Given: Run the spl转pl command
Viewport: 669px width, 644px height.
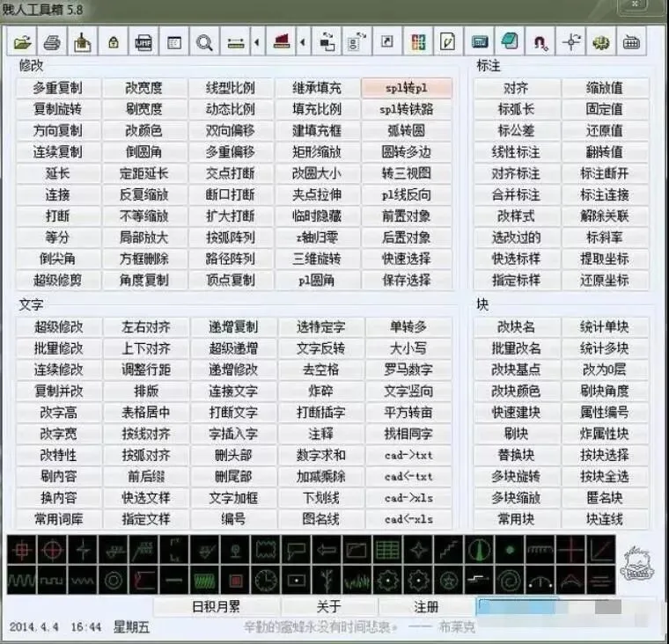Looking at the screenshot, I should 406,88.
